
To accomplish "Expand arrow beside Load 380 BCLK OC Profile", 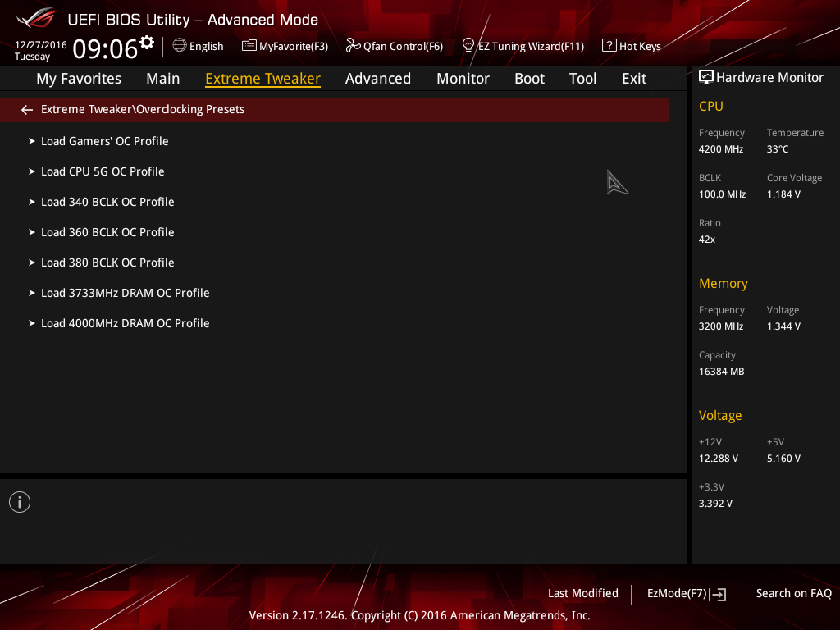I will click(x=32, y=262).
